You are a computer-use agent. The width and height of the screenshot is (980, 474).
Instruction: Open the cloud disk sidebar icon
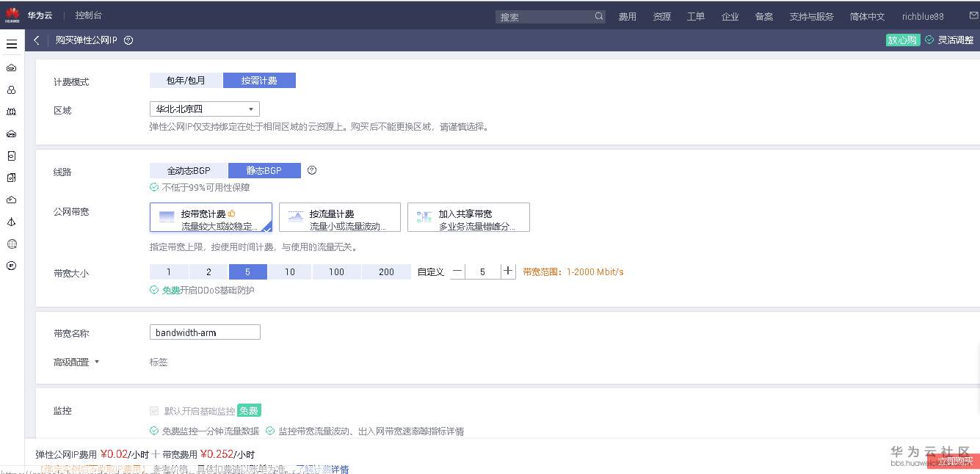point(12,134)
